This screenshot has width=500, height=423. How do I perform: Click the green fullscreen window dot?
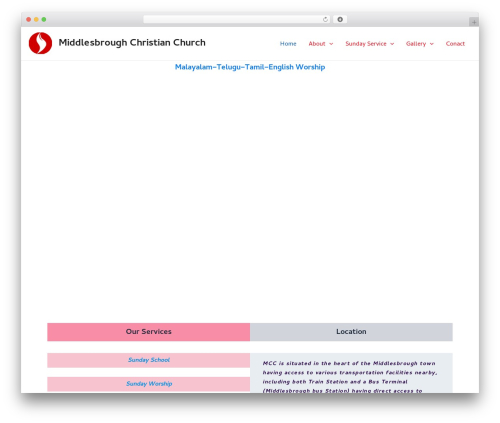[44, 19]
